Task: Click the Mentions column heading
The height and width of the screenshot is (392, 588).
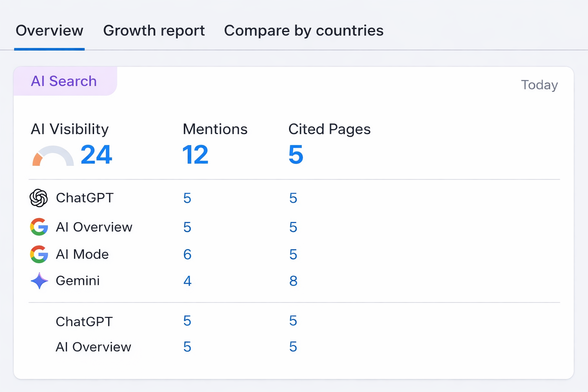Action: (x=215, y=129)
